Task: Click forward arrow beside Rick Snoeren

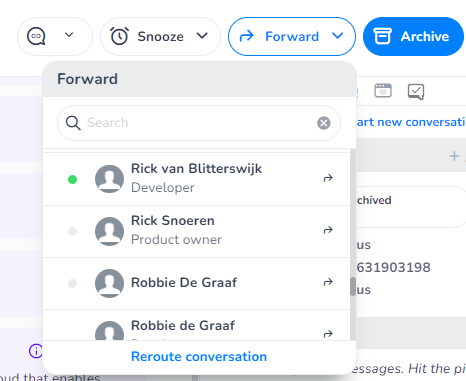Action: (328, 230)
